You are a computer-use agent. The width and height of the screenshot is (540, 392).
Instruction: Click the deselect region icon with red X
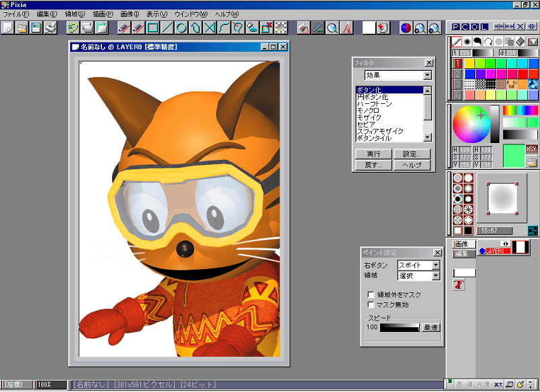coord(267,28)
